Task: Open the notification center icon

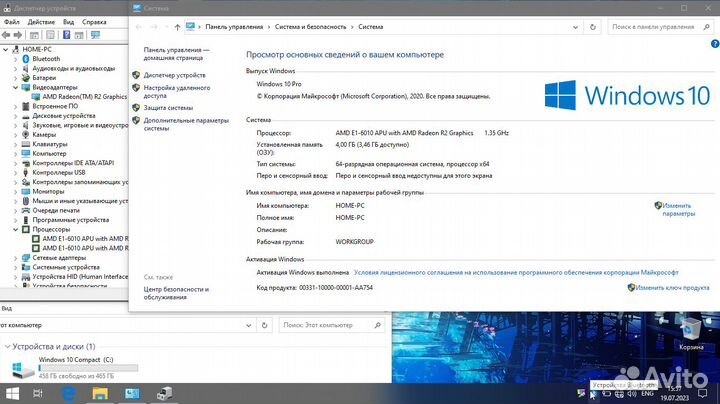Action: (703, 393)
